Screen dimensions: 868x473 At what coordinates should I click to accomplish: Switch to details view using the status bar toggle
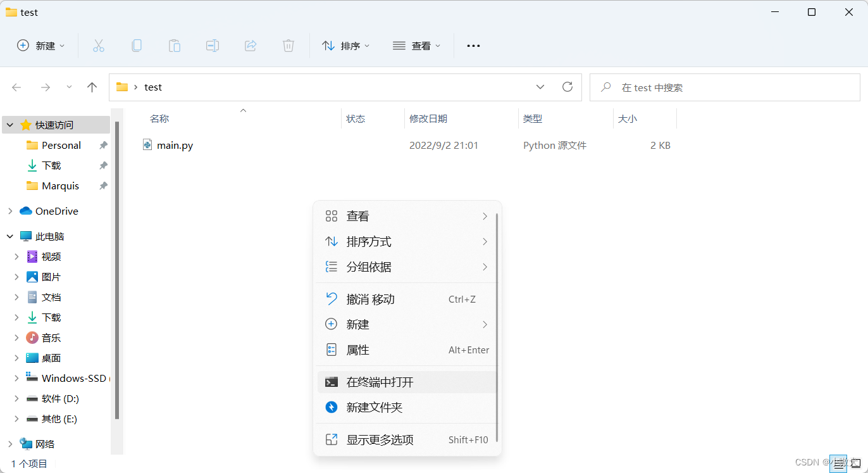point(839,464)
